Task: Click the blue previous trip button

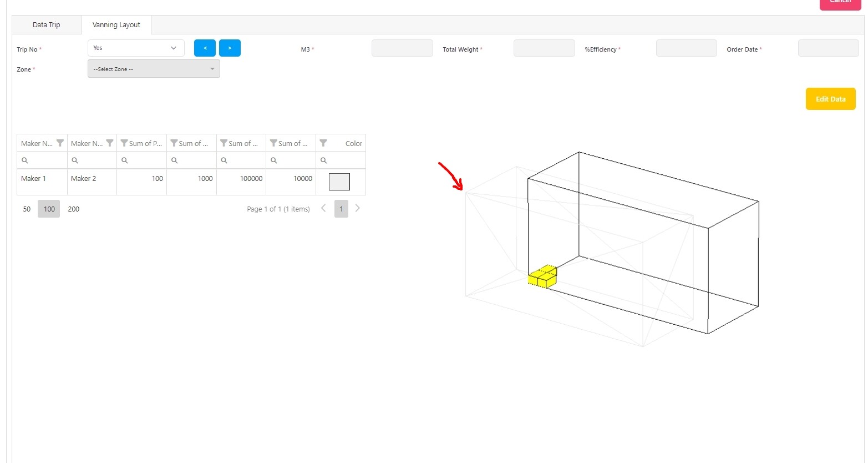Action: (x=205, y=48)
